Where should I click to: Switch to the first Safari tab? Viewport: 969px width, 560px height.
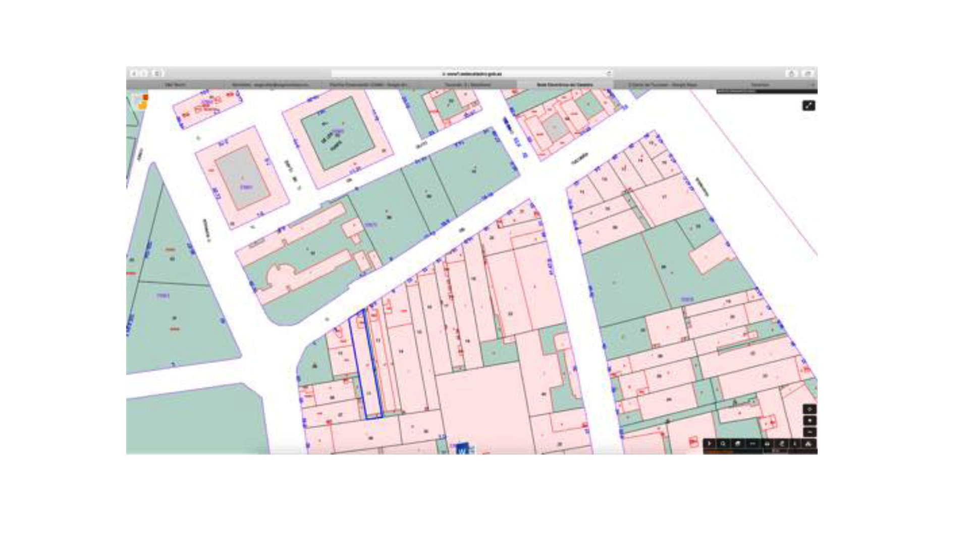(x=175, y=85)
